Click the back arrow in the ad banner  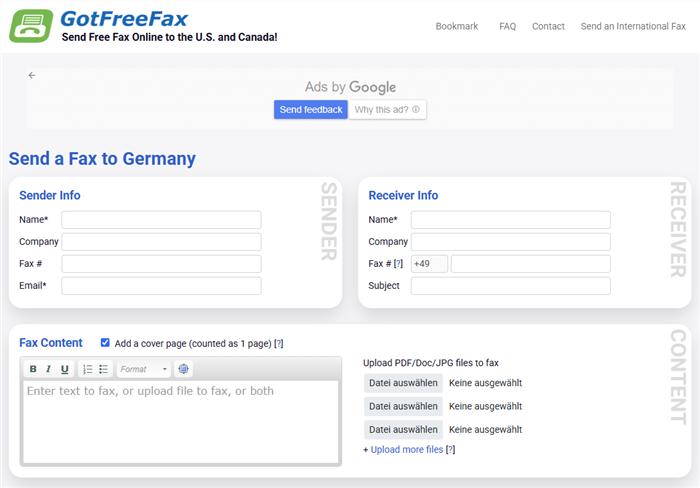(32, 75)
